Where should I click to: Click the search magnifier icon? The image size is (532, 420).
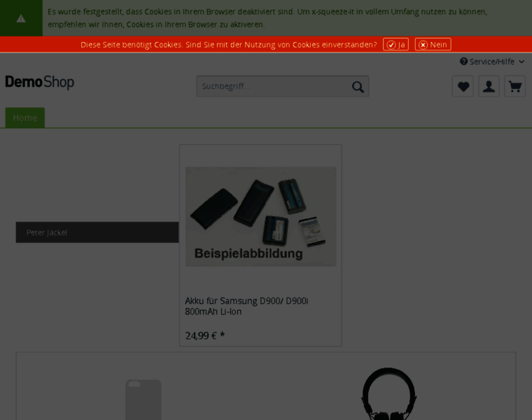[358, 87]
